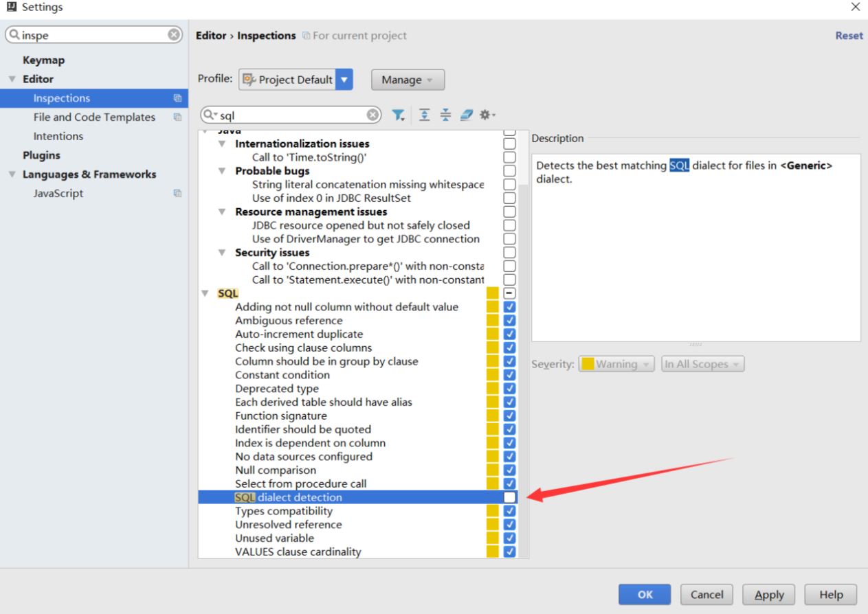868x614 pixels.
Task: Collapse the 'Probable bugs' group
Action: point(223,170)
